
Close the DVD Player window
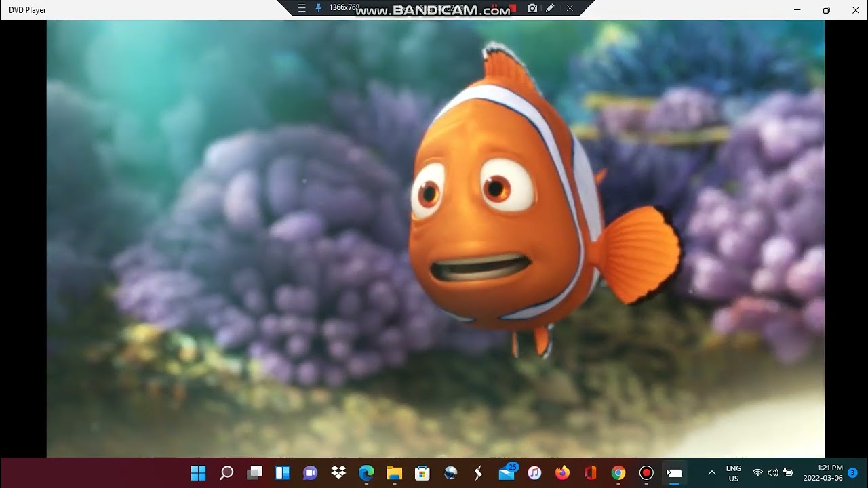point(855,10)
